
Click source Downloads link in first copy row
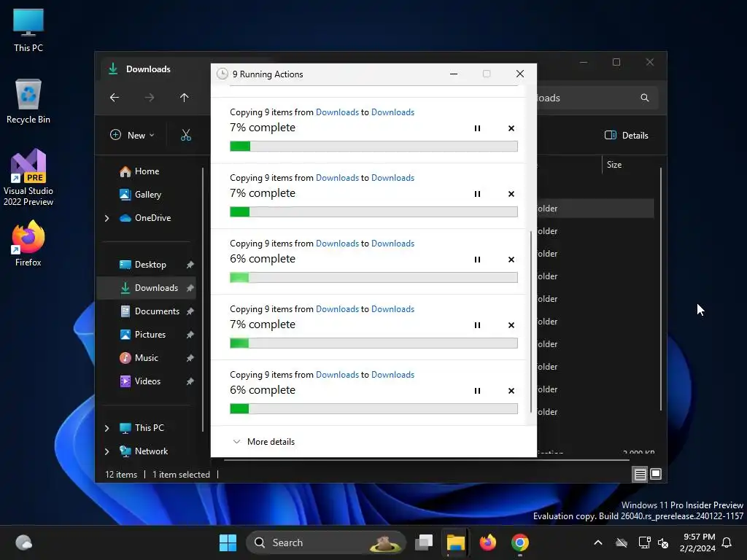click(337, 112)
